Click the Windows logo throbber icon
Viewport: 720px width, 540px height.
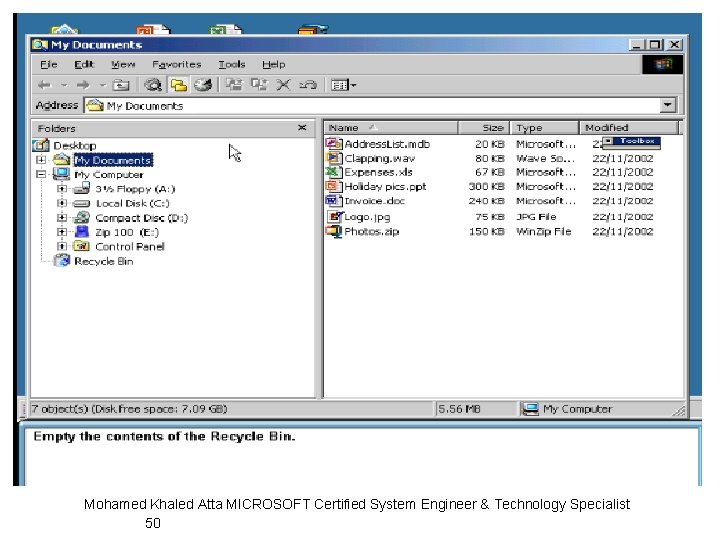[663, 65]
